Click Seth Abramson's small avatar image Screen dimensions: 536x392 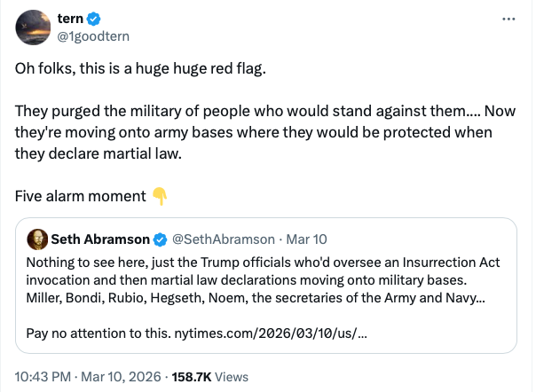[37, 239]
